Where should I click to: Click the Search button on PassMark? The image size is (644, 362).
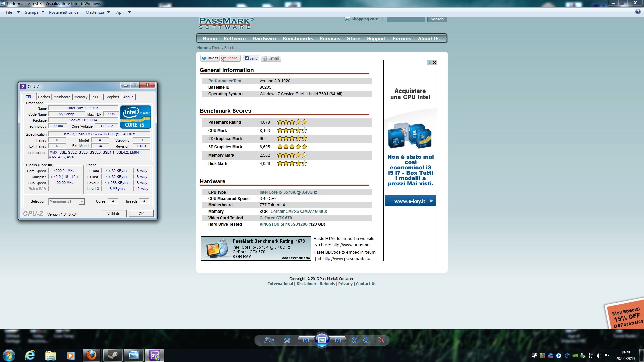pos(437,19)
